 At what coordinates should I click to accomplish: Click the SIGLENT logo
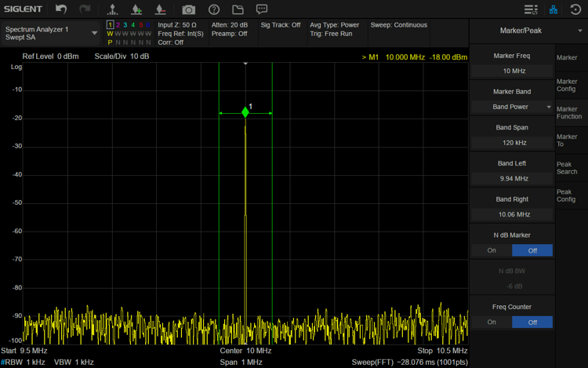pos(23,9)
